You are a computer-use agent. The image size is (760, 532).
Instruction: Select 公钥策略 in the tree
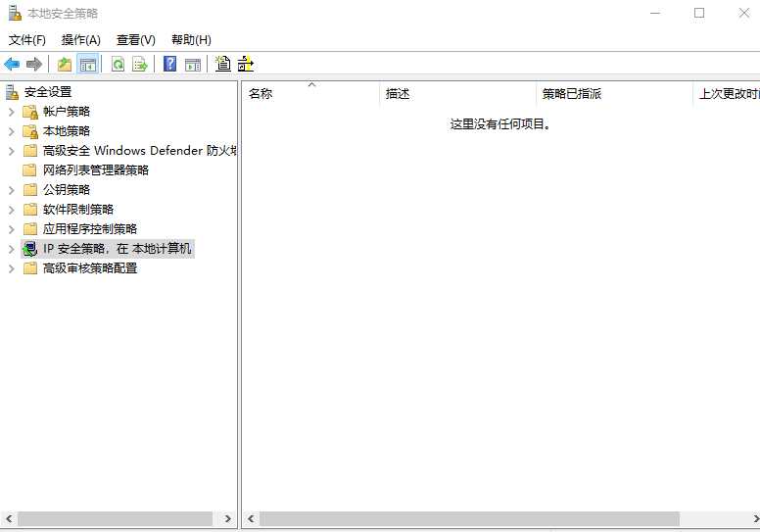coord(67,190)
